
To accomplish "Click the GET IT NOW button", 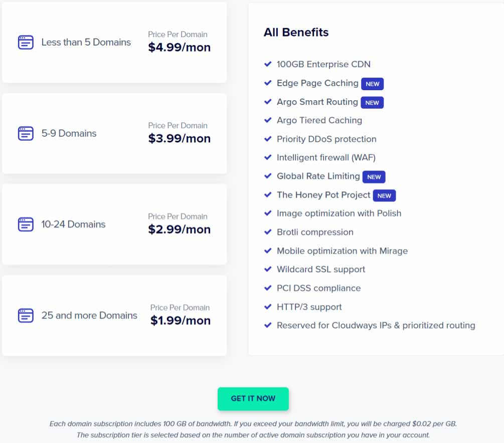I will click(253, 399).
